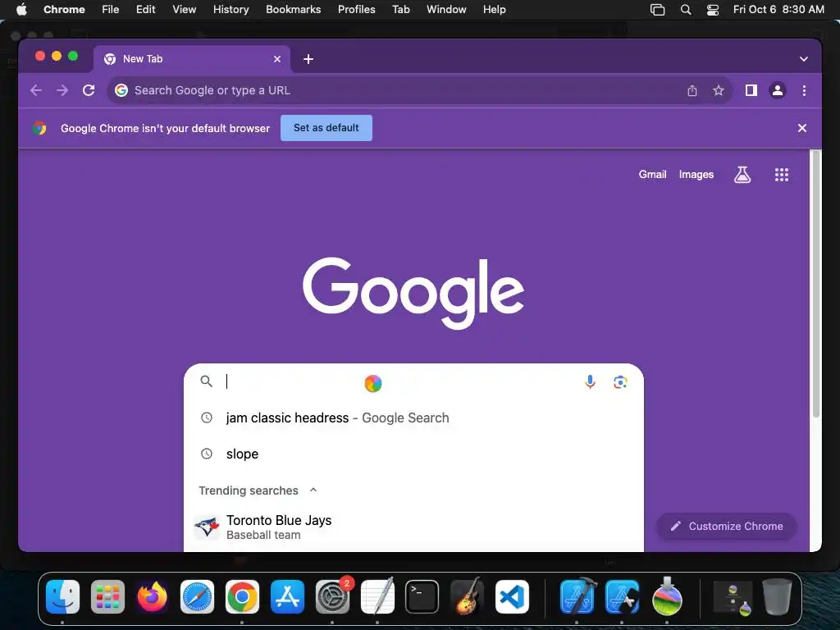Viewport: 840px width, 630px height.
Task: Bookmark this tab with the star icon
Action: [x=719, y=90]
